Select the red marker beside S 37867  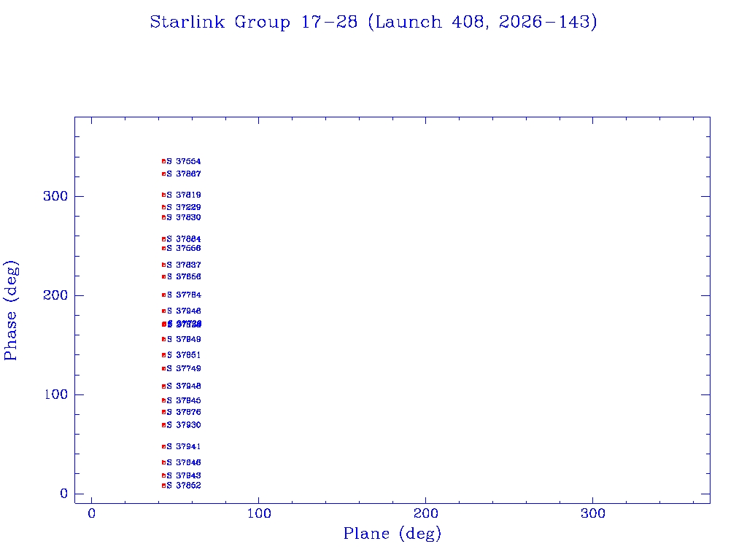tap(164, 174)
